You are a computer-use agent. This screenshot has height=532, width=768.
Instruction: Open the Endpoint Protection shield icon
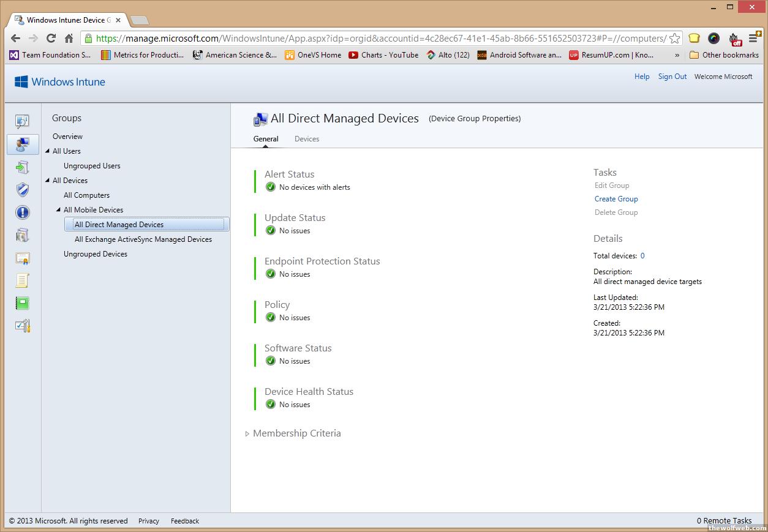coord(23,190)
